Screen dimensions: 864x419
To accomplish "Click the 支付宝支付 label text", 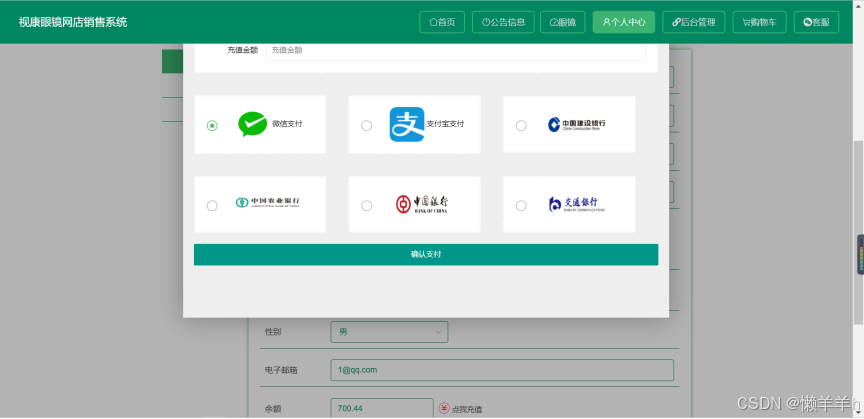I will coord(445,124).
